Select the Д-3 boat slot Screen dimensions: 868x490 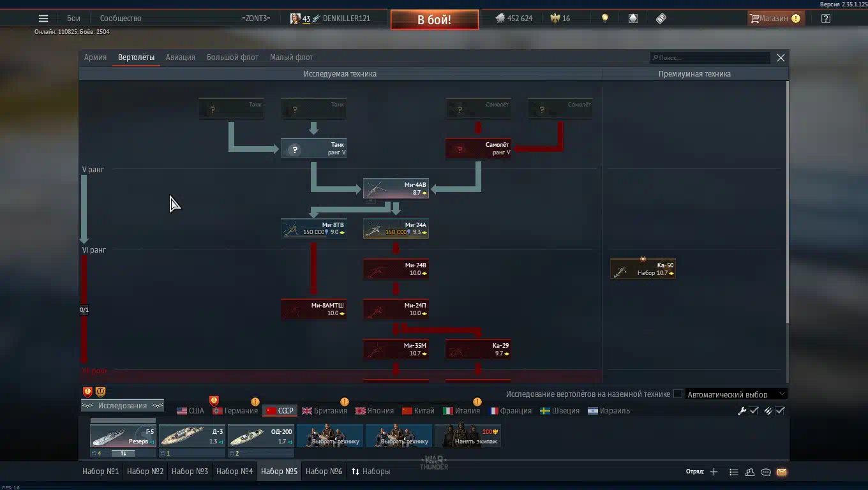(192, 436)
